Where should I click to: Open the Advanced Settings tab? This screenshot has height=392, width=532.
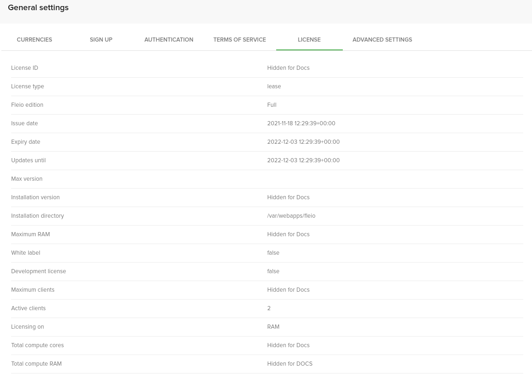tap(382, 40)
